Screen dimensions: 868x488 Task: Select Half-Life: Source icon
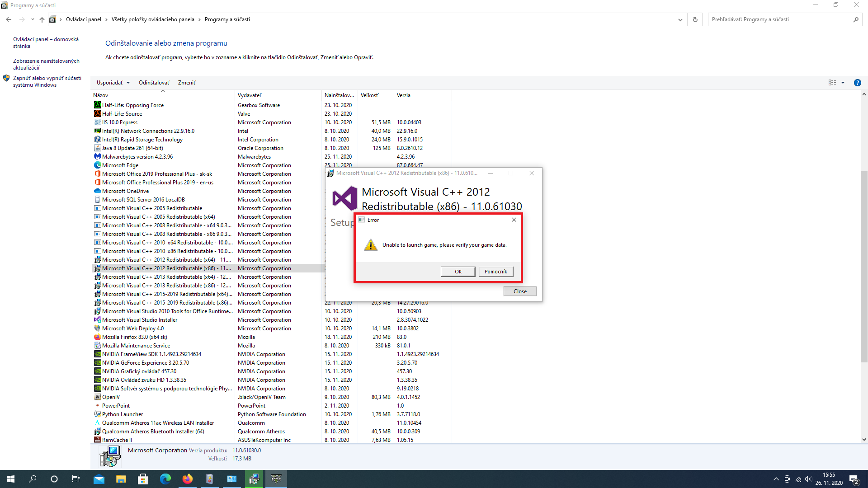(x=97, y=114)
